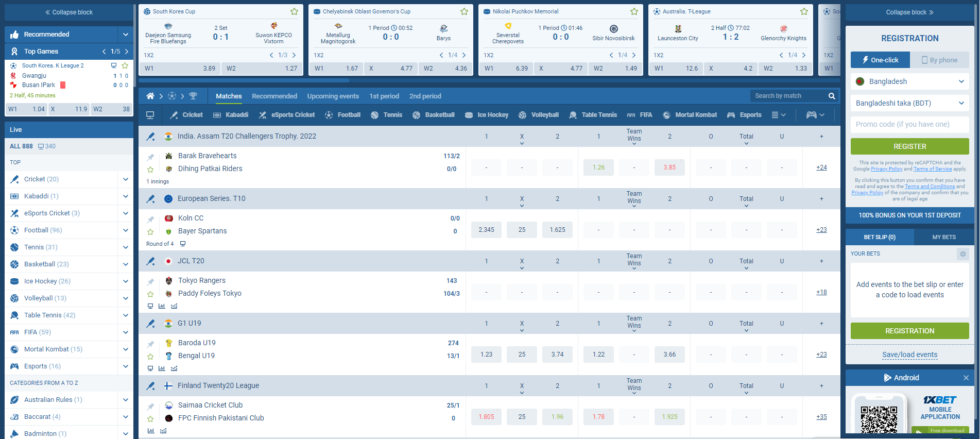
Task: Open the 100% bonus on 1st deposit banner
Action: tap(909, 215)
